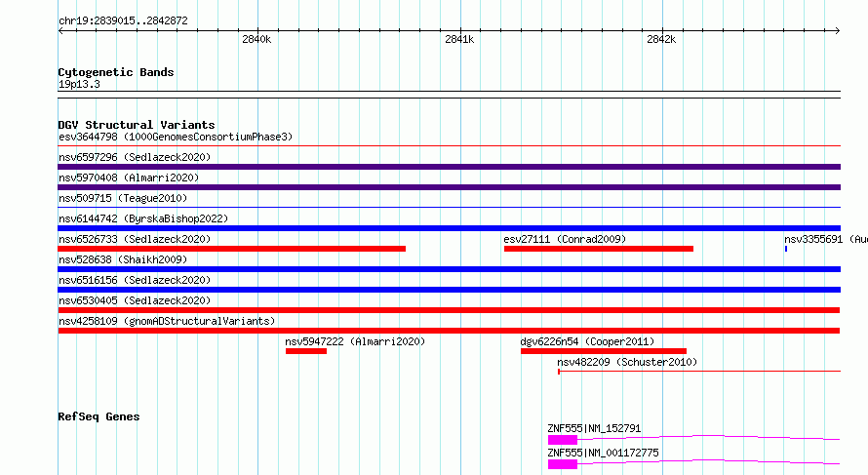Open variant dgv6226n54 (Cooper2011) label
Image resolution: width=868 pixels, height=475 pixels.
tap(587, 341)
